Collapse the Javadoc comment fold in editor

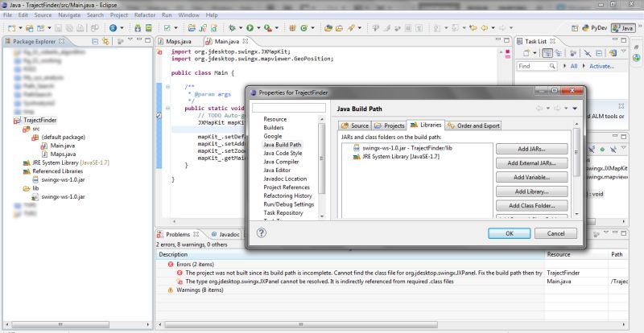coord(167,87)
